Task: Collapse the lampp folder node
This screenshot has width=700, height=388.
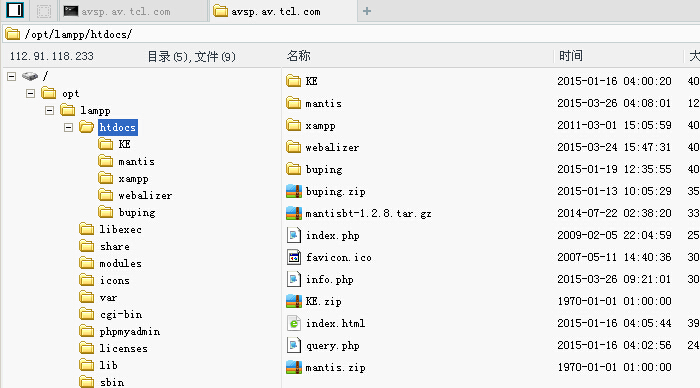Action: (x=50, y=110)
